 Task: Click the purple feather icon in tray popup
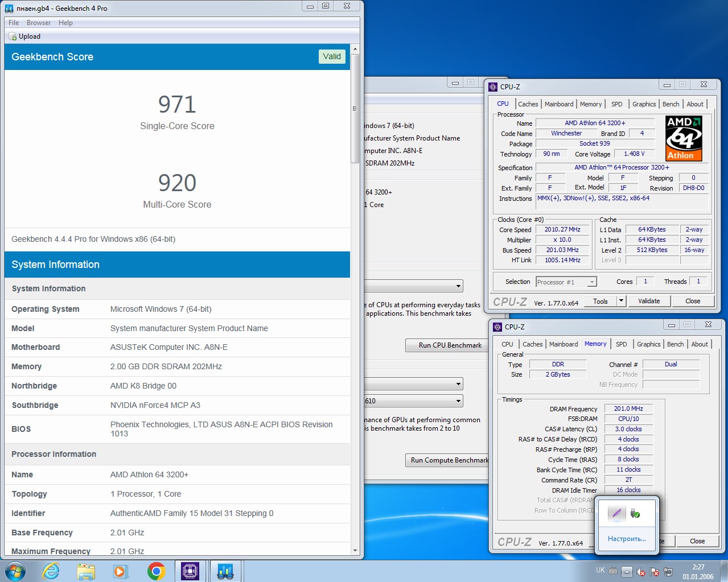[616, 514]
